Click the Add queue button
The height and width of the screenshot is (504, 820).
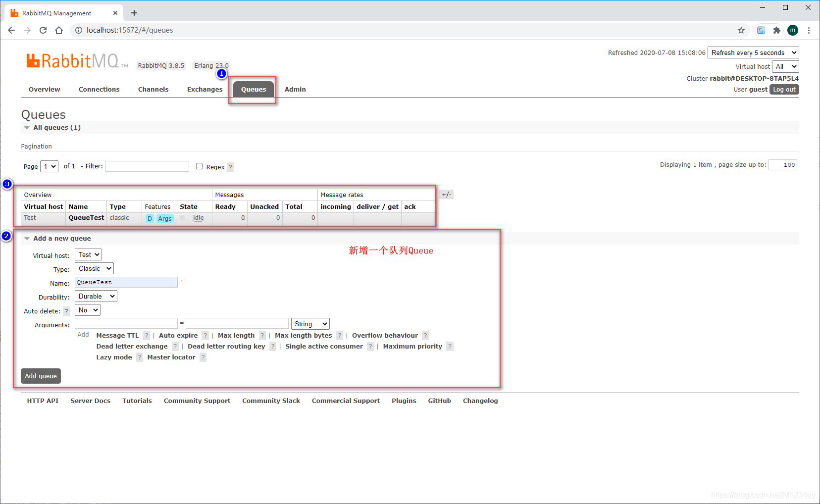coord(41,376)
